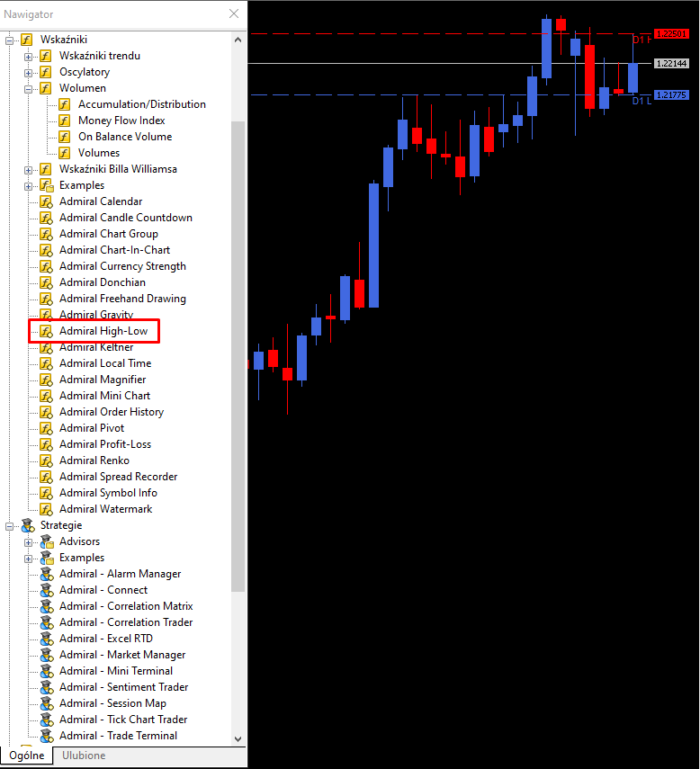700x769 pixels.
Task: Collapse the Wolumen folder
Action: (29, 89)
